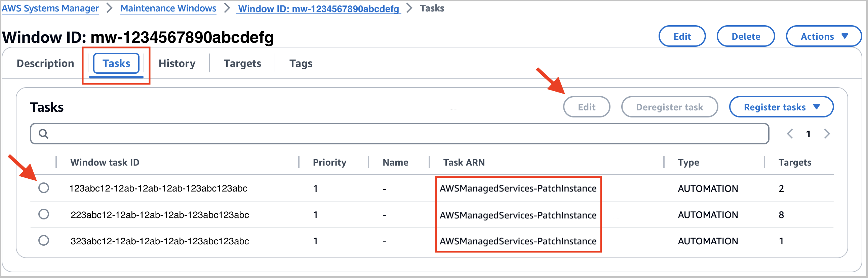Focus the Tasks search input field
The image size is (868, 278).
pos(404,134)
